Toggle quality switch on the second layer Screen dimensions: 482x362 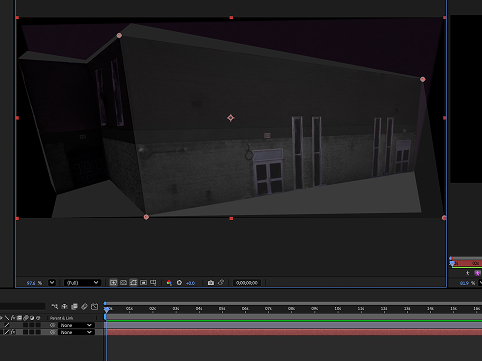7,332
